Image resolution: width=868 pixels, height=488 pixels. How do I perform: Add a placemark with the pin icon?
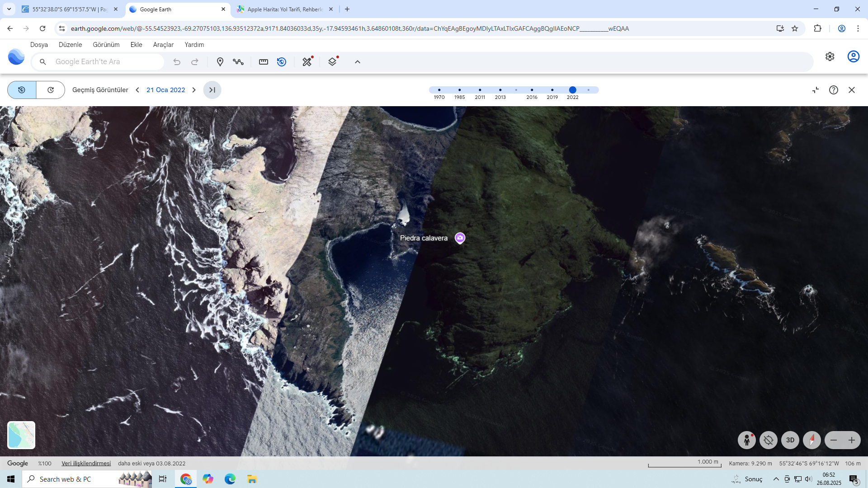[220, 62]
